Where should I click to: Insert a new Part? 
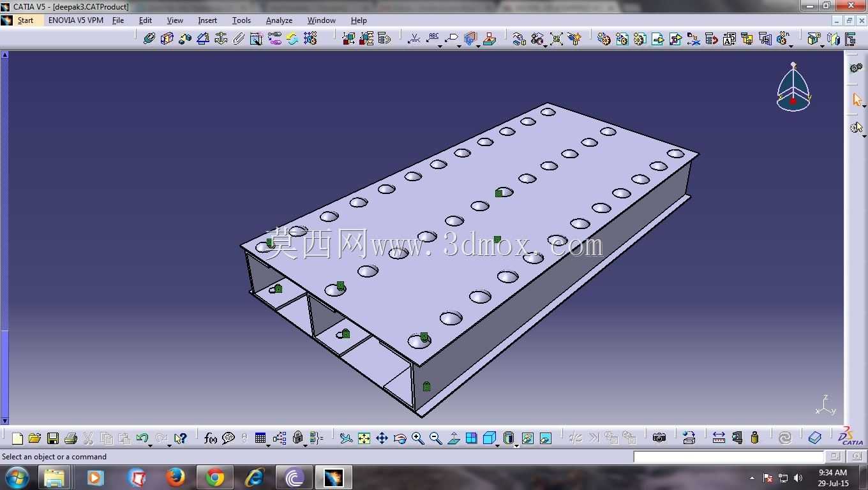[x=640, y=39]
